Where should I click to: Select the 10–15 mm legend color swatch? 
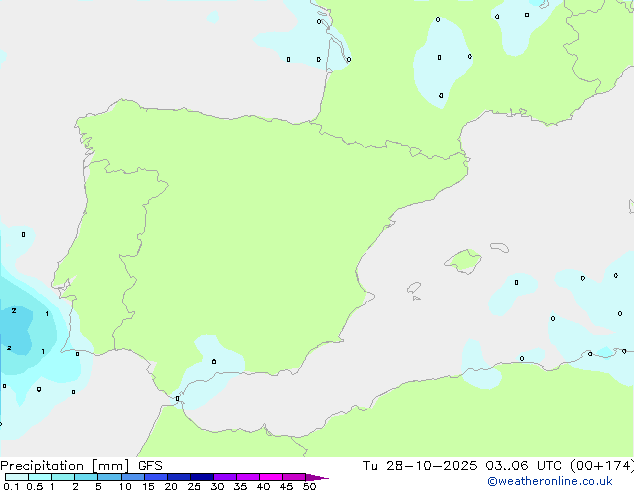(133, 477)
